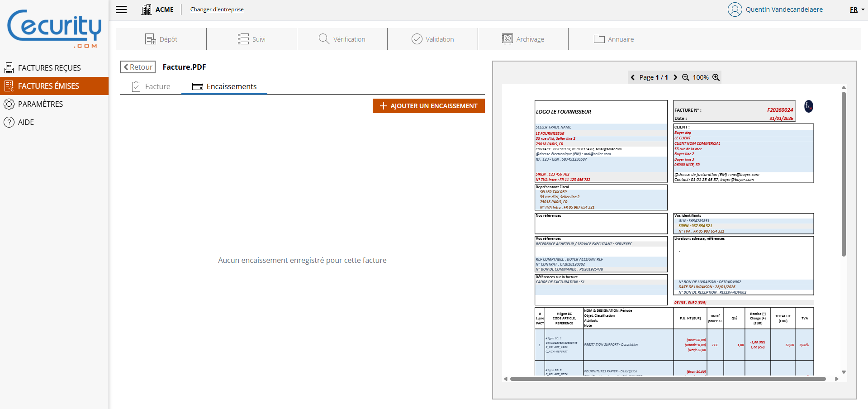The image size is (868, 409).
Task: Click the Factures émises sidebar icon
Action: [9, 86]
